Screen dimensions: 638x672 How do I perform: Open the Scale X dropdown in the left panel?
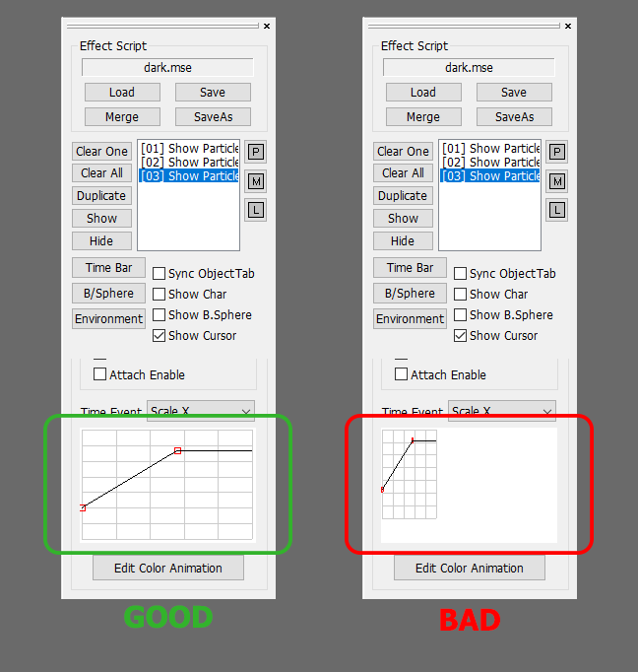[201, 411]
